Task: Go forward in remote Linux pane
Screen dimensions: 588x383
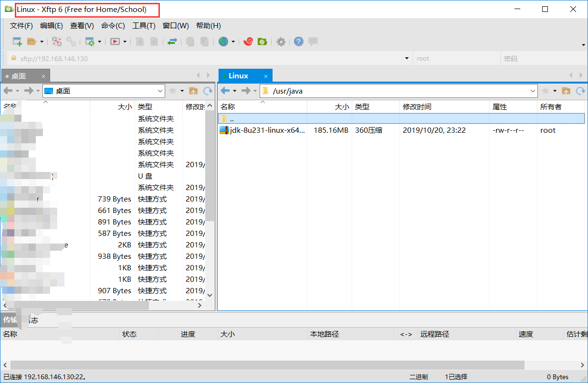Action: tap(246, 91)
